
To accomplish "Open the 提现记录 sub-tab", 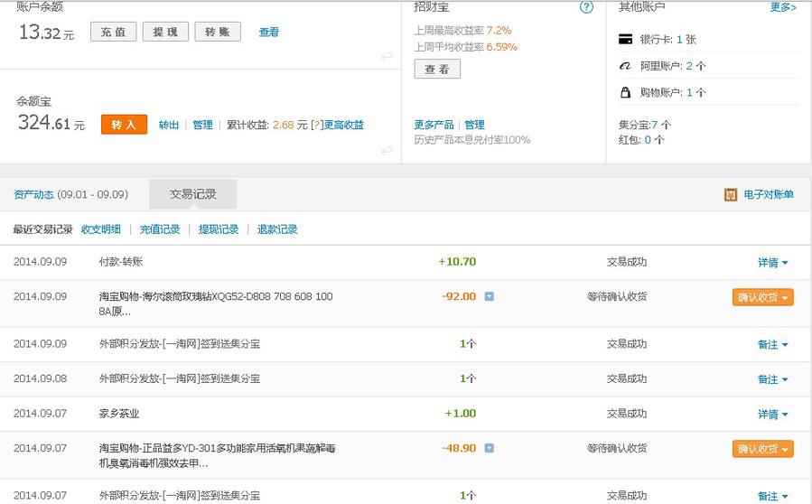I will coord(219,229).
